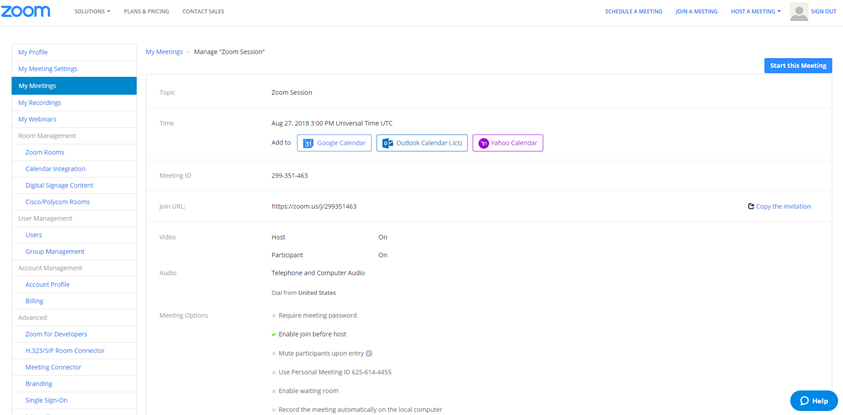Click Require meeting password option marker
Viewport: 843px width, 415px height.
pos(274,316)
